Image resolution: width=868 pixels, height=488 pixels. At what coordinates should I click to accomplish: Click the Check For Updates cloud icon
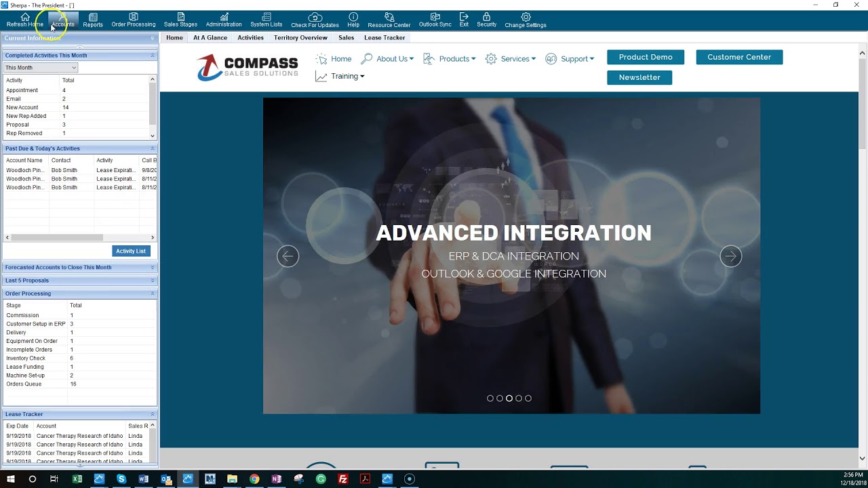click(315, 20)
